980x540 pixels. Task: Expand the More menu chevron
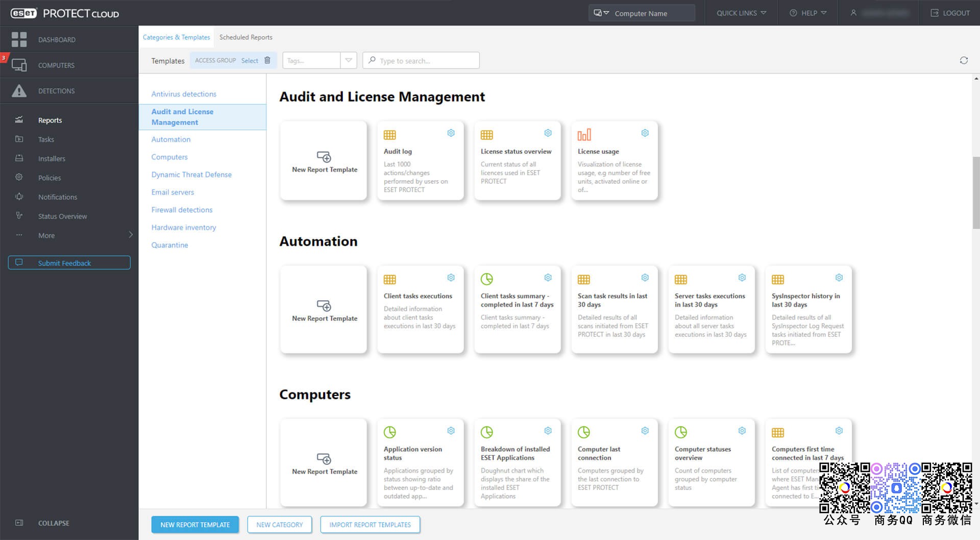click(x=131, y=235)
